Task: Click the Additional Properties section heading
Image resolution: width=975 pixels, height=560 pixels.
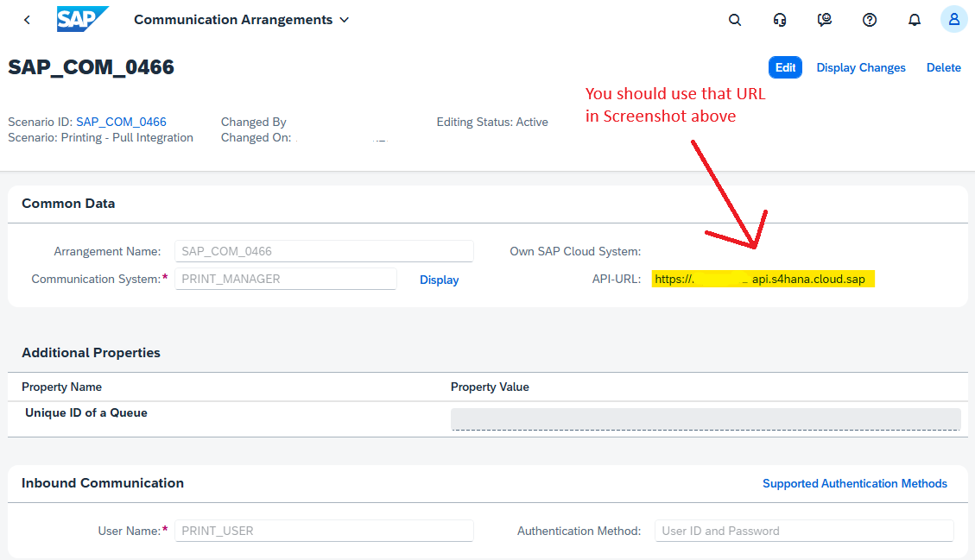Action: 91,353
